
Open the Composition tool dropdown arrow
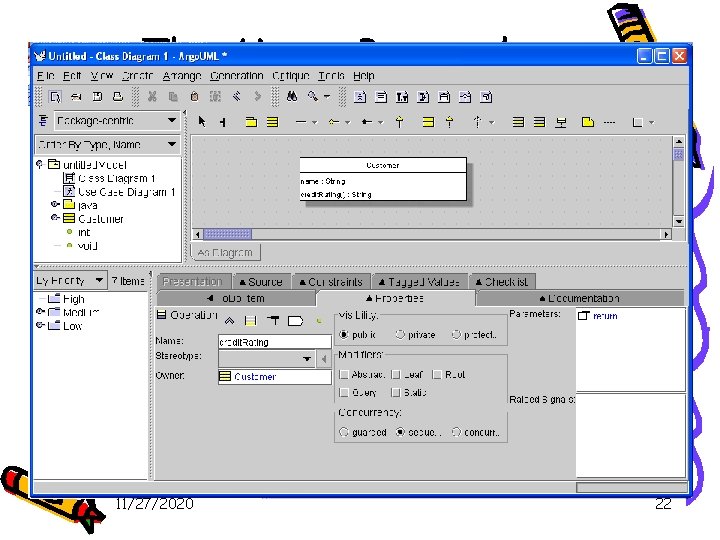tap(381, 122)
